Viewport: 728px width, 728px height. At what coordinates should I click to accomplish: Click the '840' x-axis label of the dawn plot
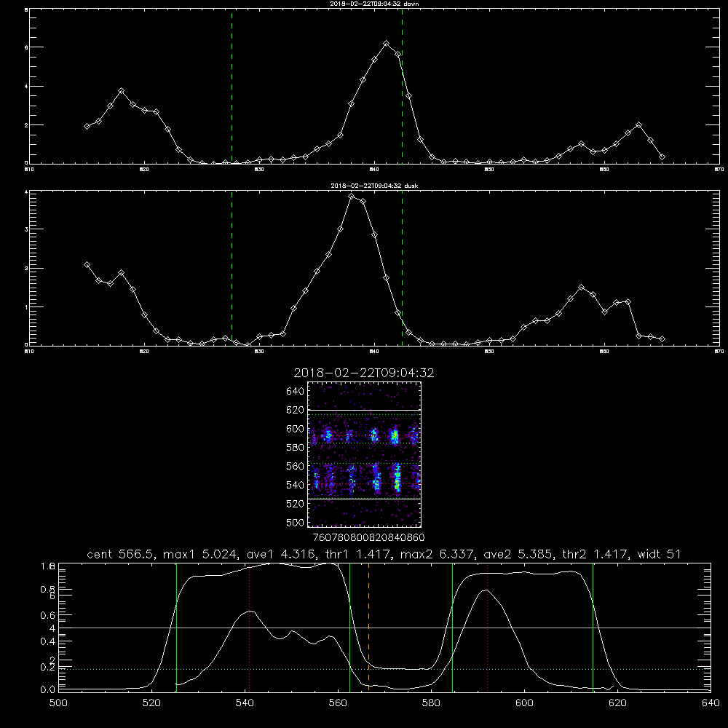tap(374, 170)
